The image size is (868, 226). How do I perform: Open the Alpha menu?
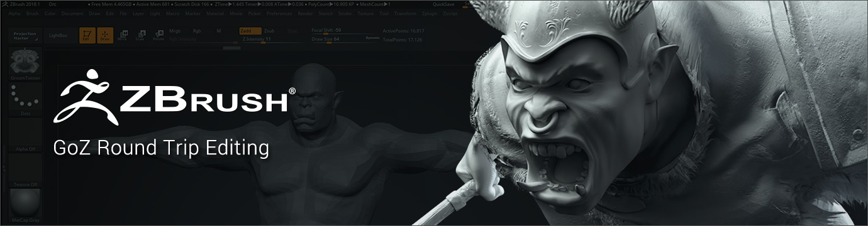click(14, 14)
